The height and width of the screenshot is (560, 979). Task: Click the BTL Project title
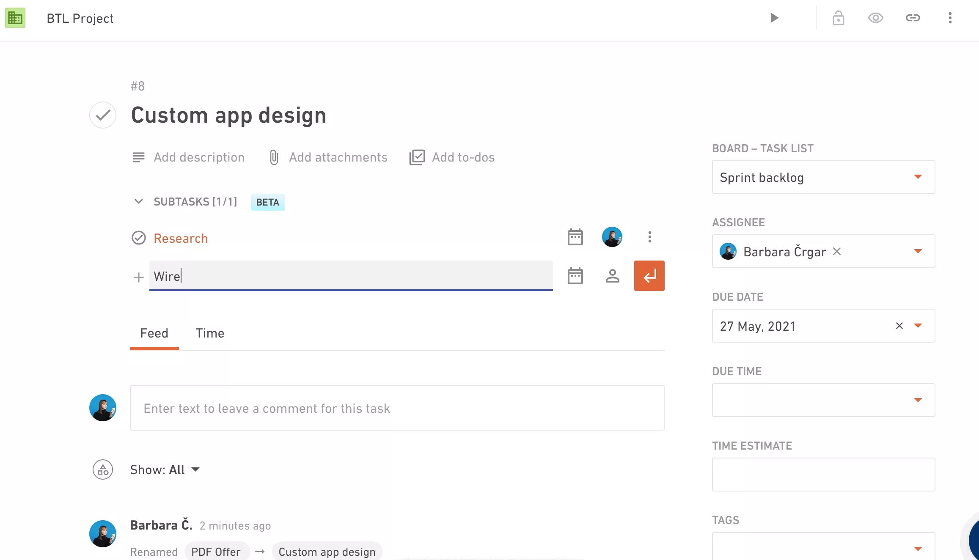coord(80,19)
